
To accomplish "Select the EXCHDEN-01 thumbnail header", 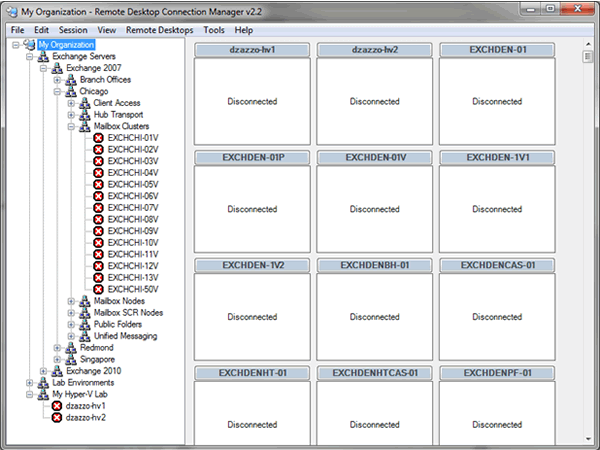I will [x=497, y=49].
